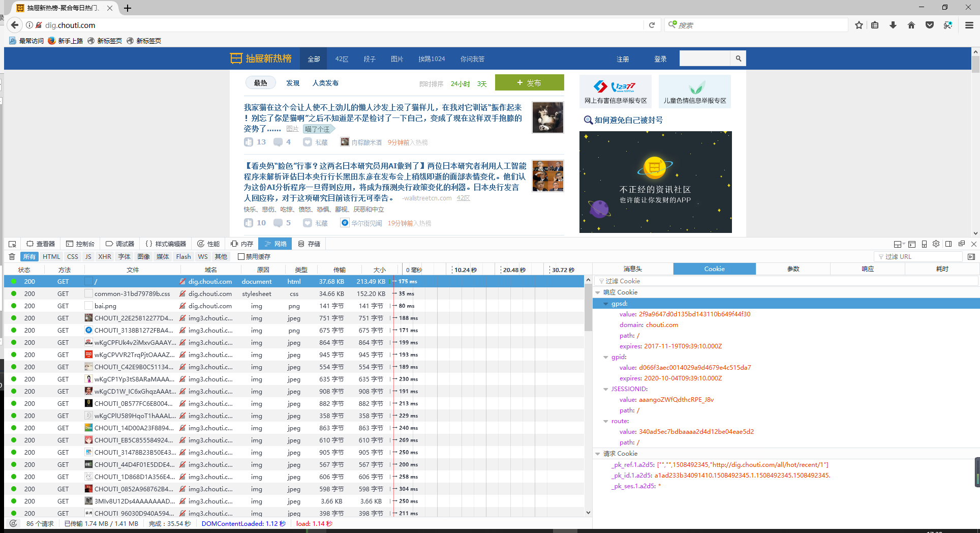980x533 pixels.
Task: Open the 如何避免自己被封号 link
Action: tap(628, 120)
